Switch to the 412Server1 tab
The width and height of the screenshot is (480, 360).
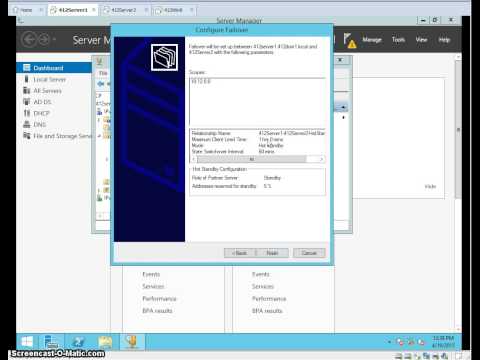click(x=72, y=10)
